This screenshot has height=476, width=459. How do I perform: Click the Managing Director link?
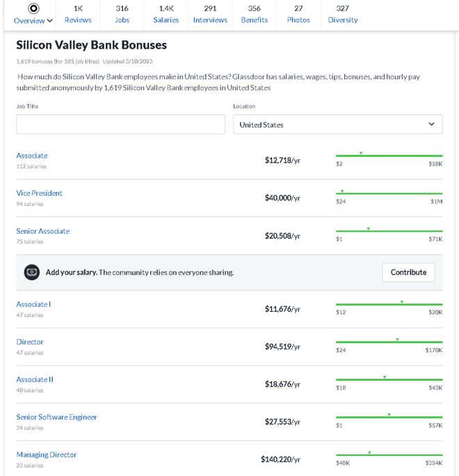[x=47, y=454]
